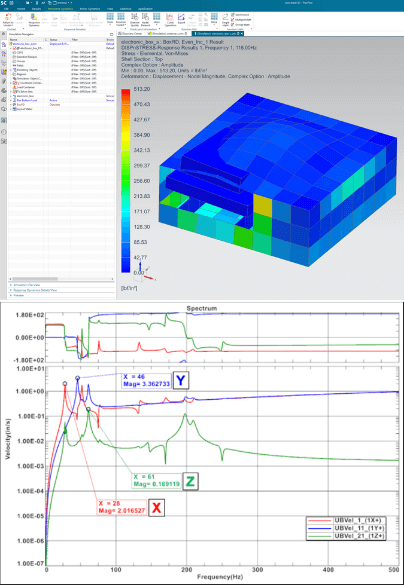404x585 pixels.
Task: Toggle the third checkbox in the ribbon's Function Math group
Action: pyautogui.click(x=233, y=25)
